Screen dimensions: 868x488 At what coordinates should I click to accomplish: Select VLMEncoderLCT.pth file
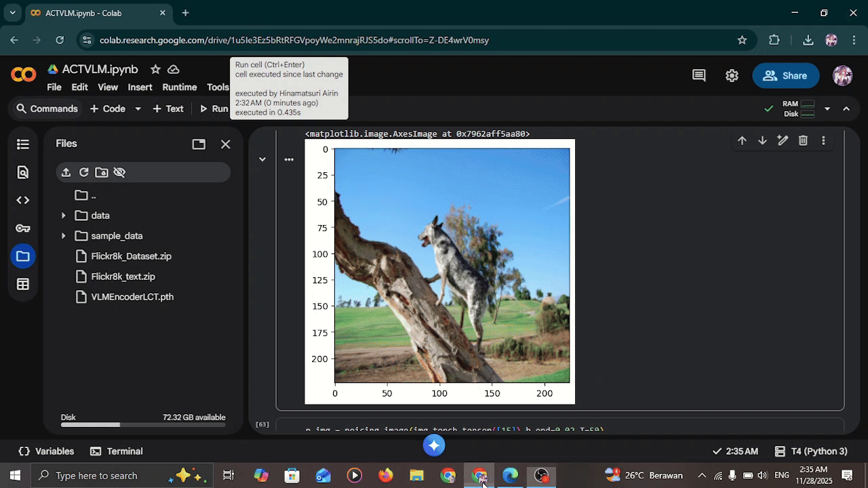pyautogui.click(x=132, y=297)
